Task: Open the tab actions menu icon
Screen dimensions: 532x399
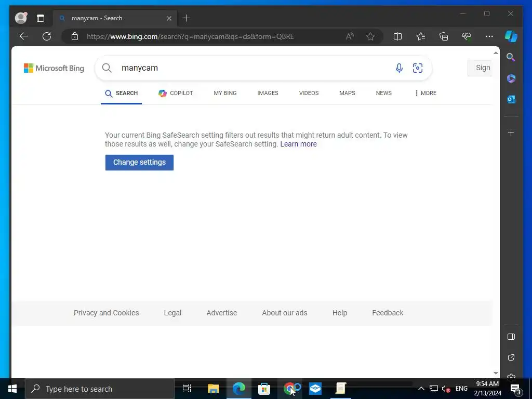Action: (x=41, y=18)
